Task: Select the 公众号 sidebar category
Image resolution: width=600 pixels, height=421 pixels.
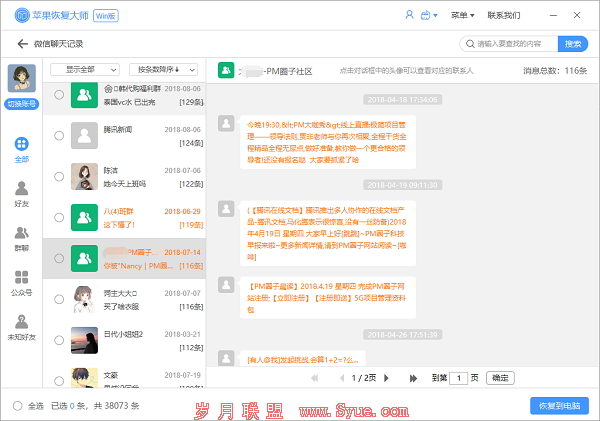Action: click(x=21, y=283)
